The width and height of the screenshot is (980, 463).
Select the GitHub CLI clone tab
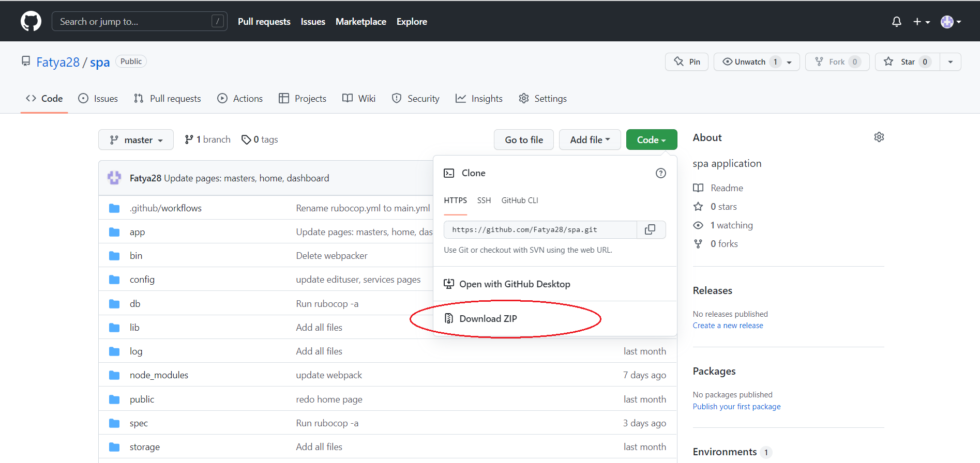click(x=520, y=200)
